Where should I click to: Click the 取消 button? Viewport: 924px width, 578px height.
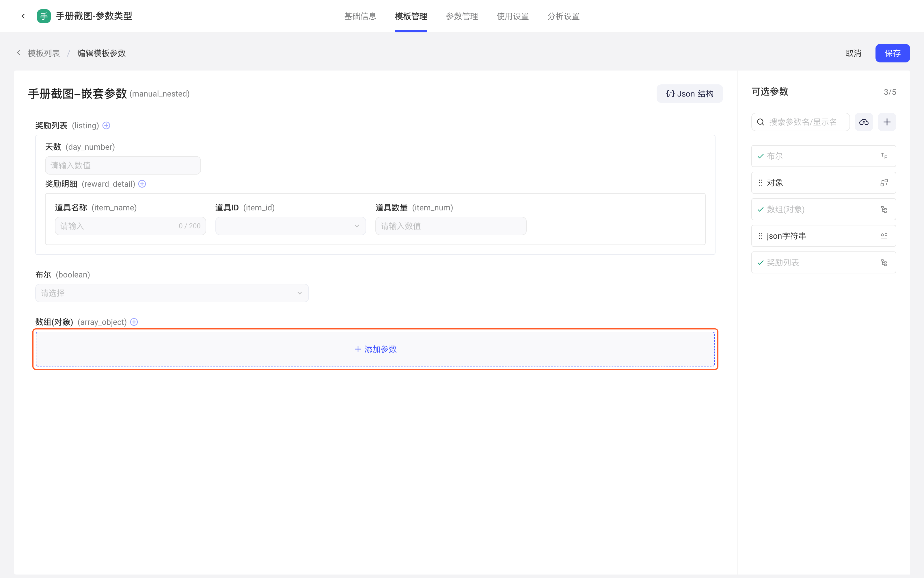(853, 53)
